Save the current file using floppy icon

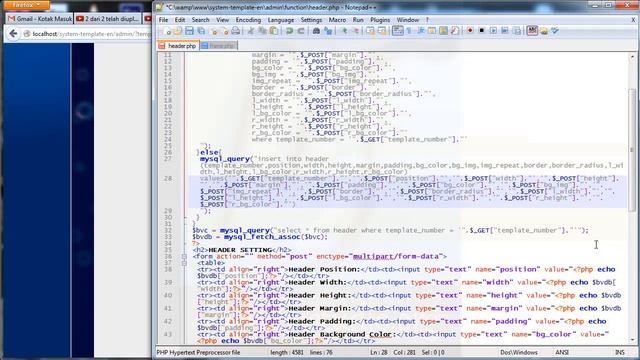click(x=189, y=31)
